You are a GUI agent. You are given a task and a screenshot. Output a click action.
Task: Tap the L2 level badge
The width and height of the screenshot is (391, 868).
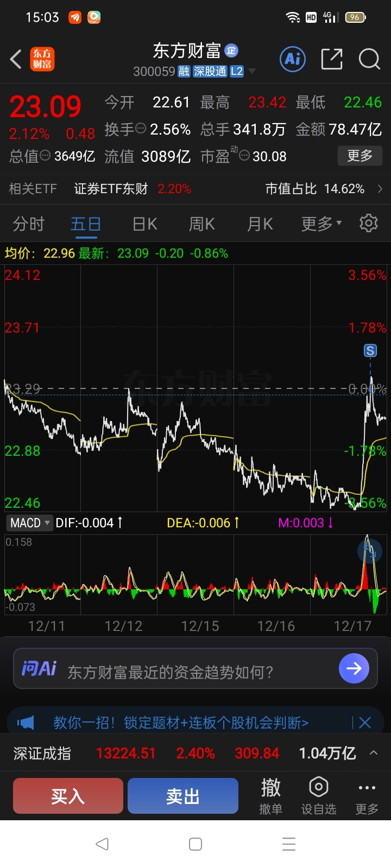point(236,72)
